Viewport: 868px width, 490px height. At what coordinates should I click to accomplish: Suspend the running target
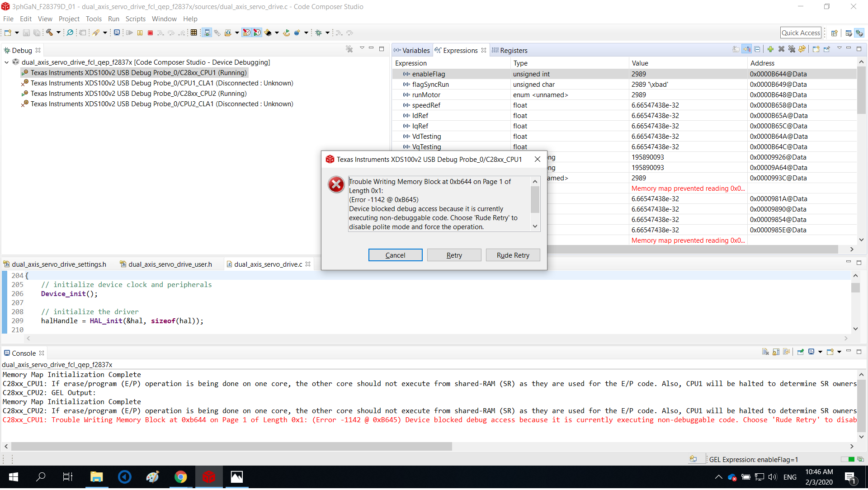[140, 33]
